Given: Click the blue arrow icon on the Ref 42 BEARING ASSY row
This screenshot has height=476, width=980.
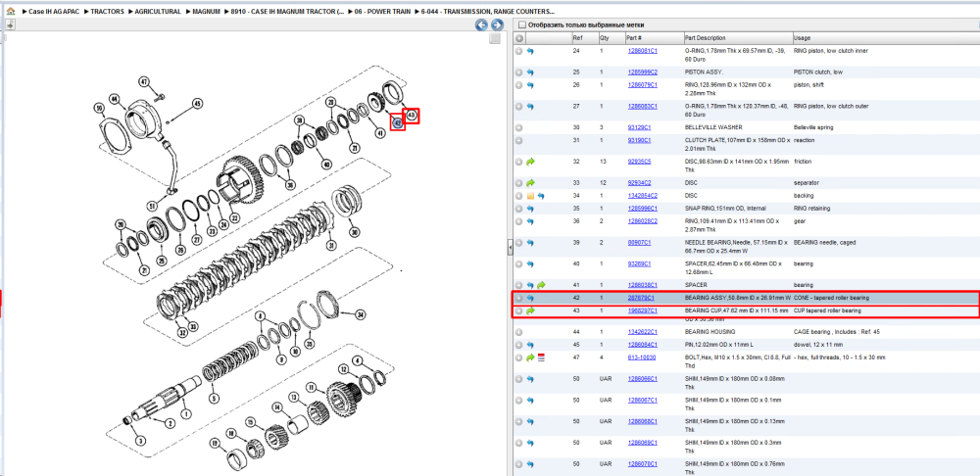Looking at the screenshot, I should point(530,298).
